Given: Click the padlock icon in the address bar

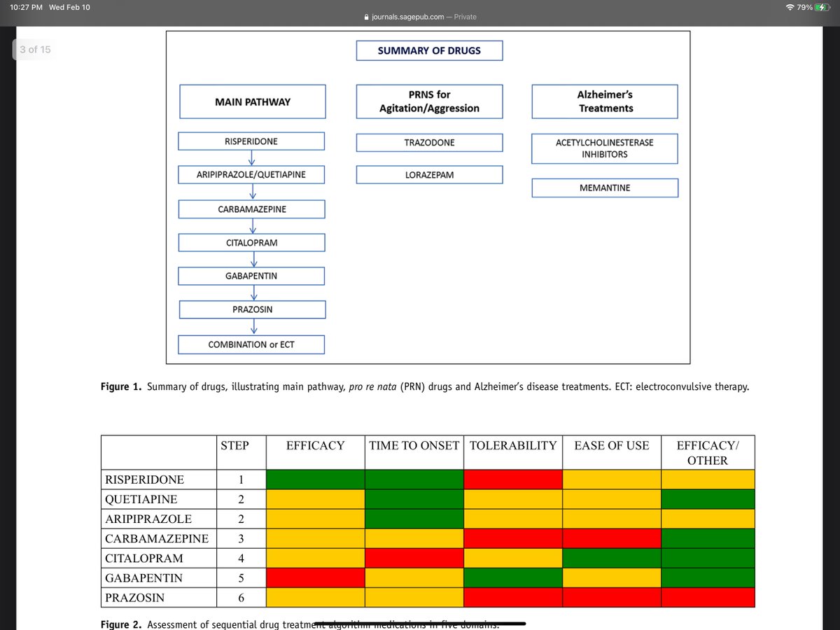Looking at the screenshot, I should coord(367,17).
